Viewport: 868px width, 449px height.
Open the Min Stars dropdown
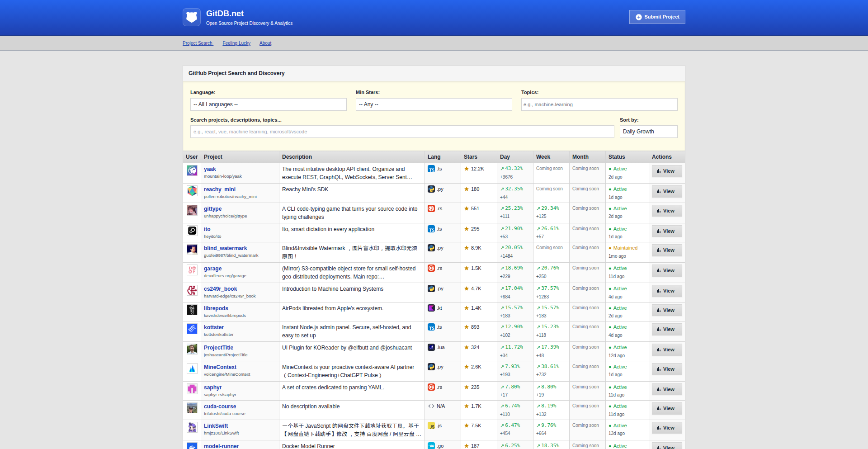click(434, 104)
